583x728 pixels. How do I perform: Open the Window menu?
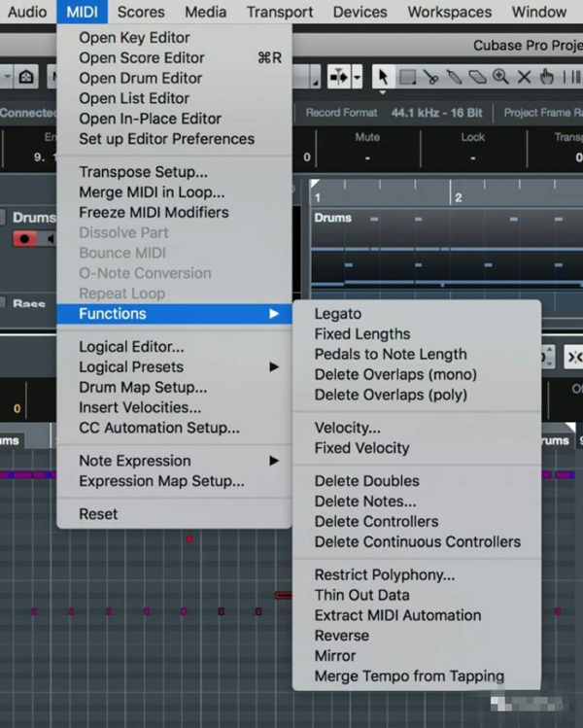539,12
